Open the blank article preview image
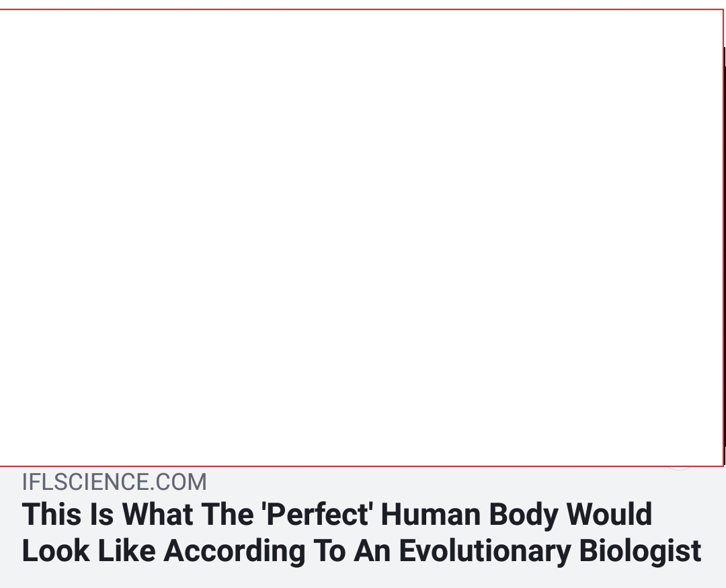The width and height of the screenshot is (726, 588). [x=361, y=237]
